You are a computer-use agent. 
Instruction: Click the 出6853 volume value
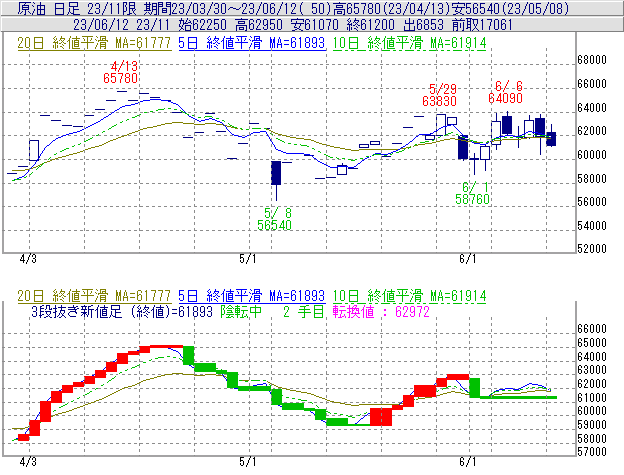tap(423, 25)
